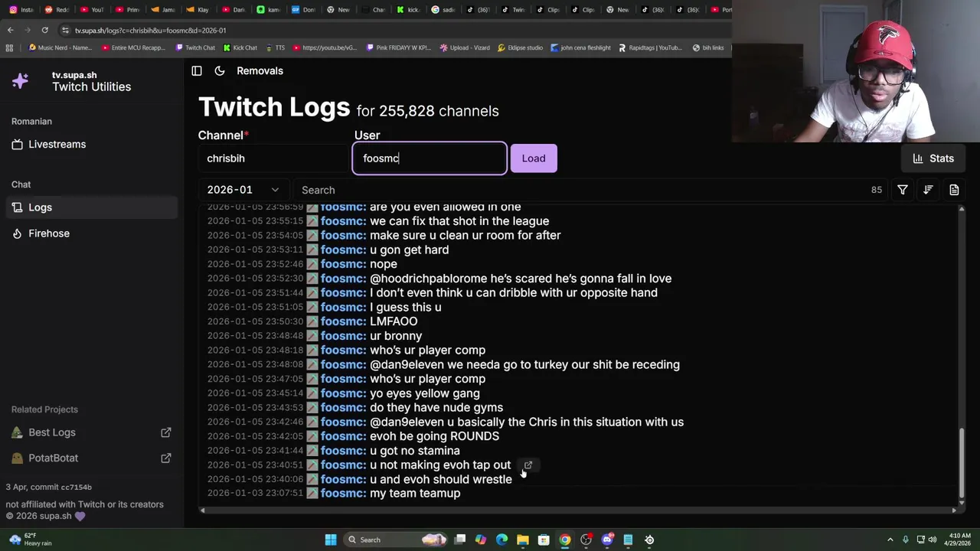Click the Load button
This screenshot has width=980, height=551.
pos(534,158)
